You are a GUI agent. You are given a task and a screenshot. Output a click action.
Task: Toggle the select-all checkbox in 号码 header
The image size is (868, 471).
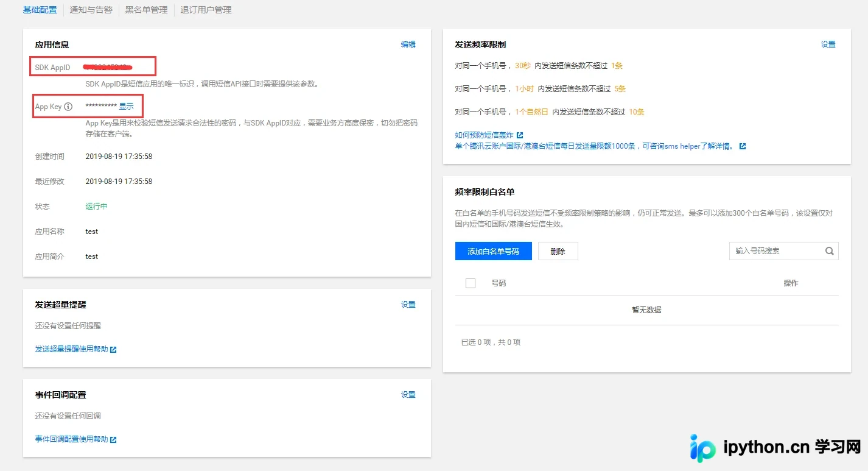pyautogui.click(x=471, y=283)
